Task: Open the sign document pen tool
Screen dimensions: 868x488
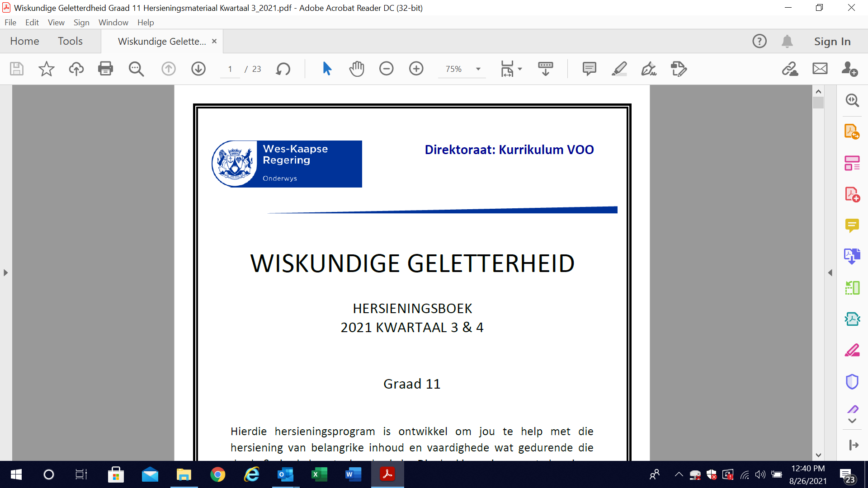Action: [x=649, y=69]
